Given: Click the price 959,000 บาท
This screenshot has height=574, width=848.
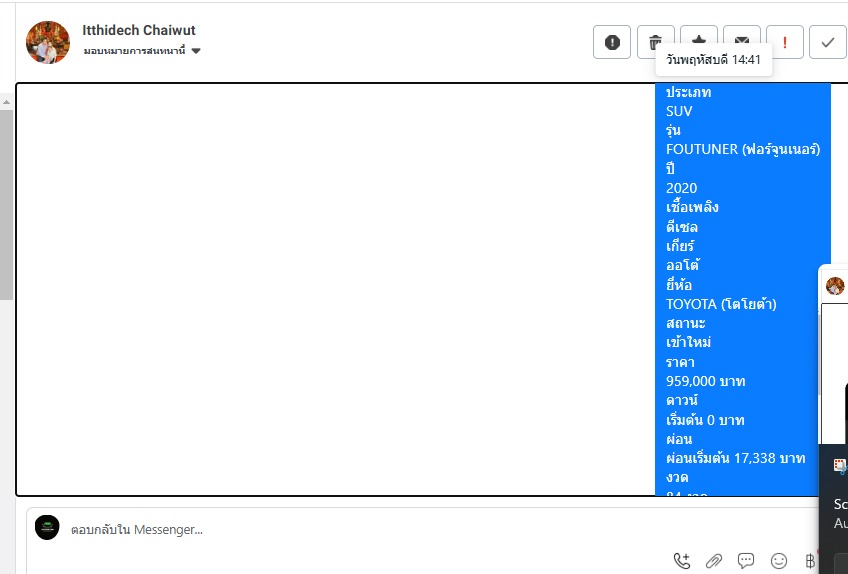Looking at the screenshot, I should point(706,381).
